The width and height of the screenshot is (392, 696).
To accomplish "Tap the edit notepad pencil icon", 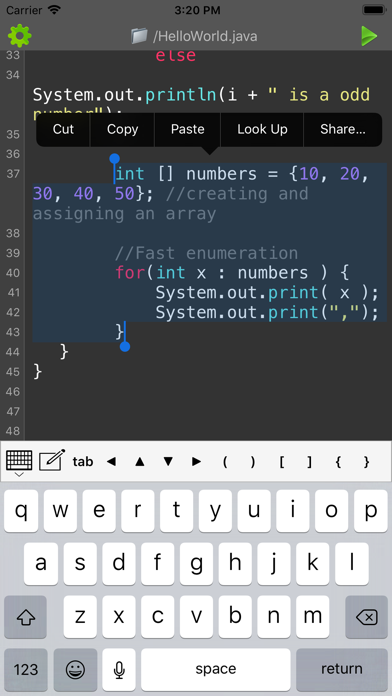I will tap(52, 460).
